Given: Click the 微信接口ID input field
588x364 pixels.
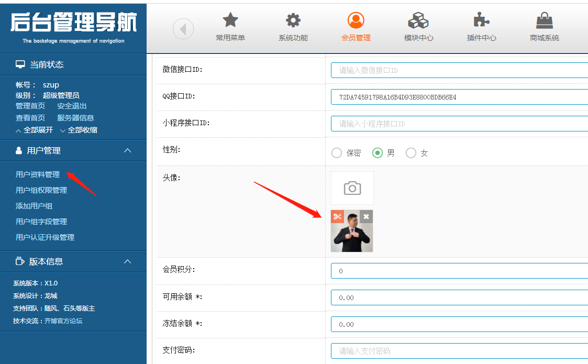Looking at the screenshot, I should pos(459,70).
